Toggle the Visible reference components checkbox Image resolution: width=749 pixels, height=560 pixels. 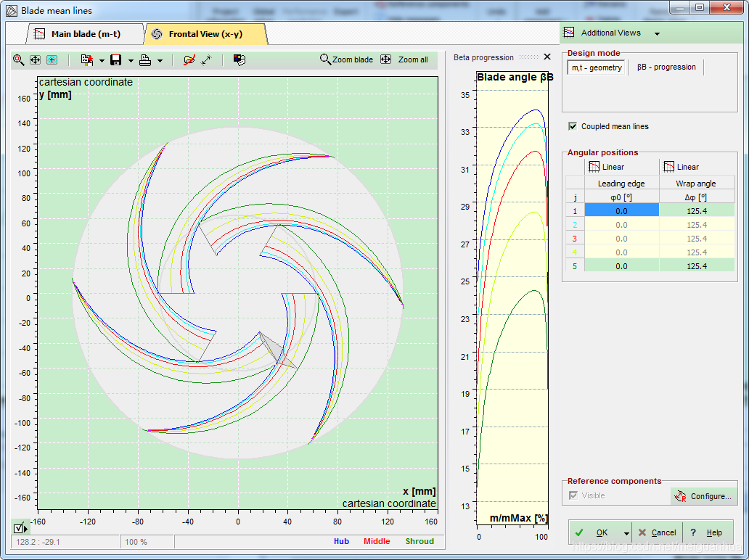[573, 495]
